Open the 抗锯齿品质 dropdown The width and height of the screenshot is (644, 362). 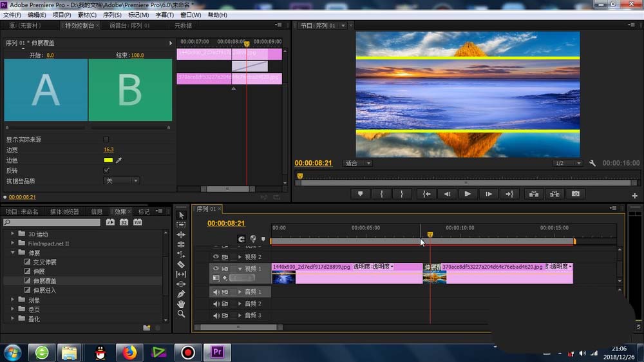click(121, 181)
